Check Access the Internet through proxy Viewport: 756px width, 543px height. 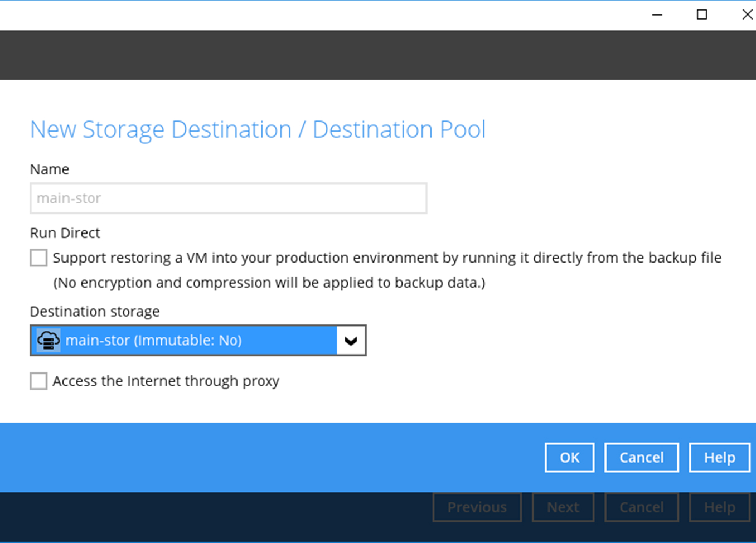[38, 381]
